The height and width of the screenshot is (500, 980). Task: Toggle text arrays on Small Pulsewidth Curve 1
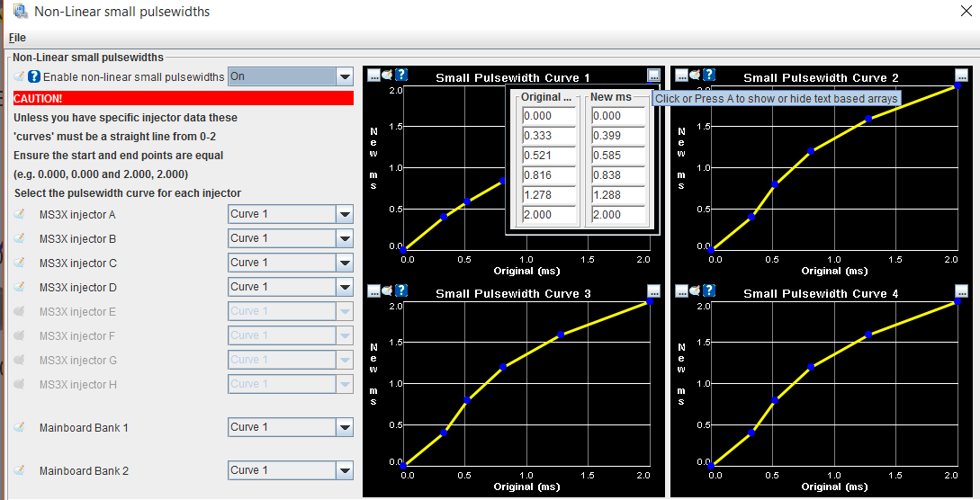point(653,76)
